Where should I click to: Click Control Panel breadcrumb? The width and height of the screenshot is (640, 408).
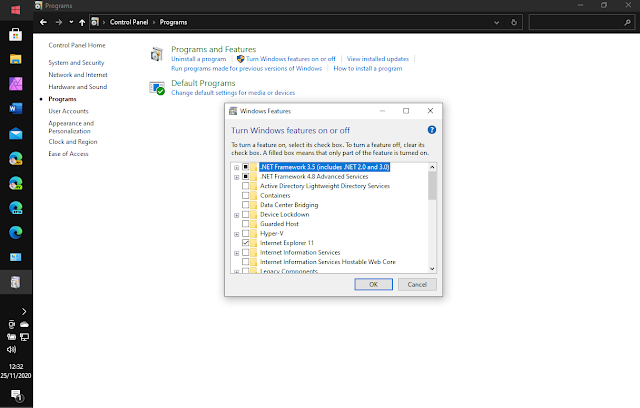click(129, 22)
